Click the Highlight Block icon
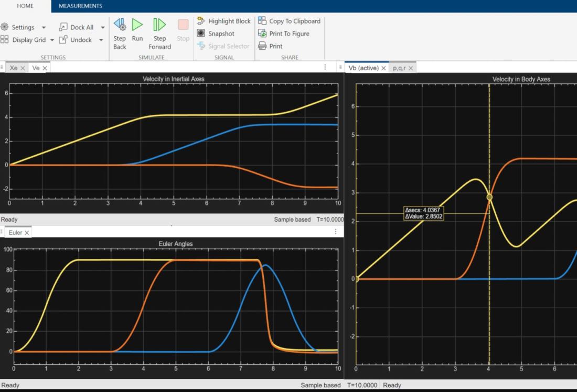This screenshot has height=392, width=577. tap(201, 21)
